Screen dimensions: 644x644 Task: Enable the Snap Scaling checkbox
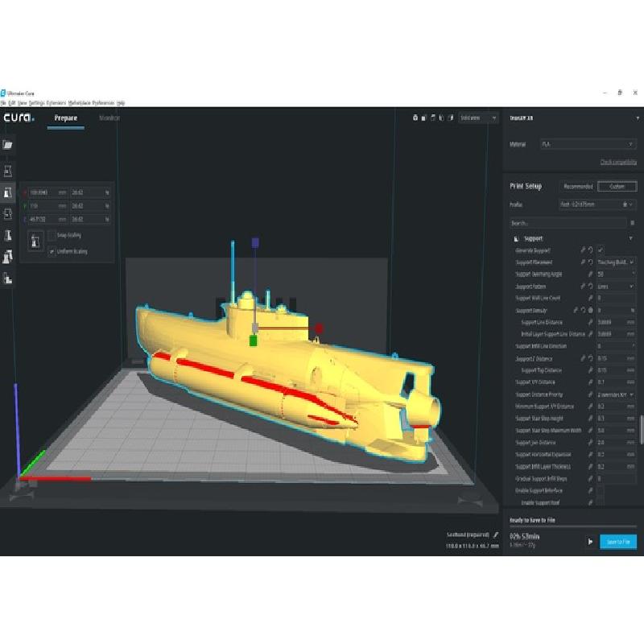coord(52,235)
